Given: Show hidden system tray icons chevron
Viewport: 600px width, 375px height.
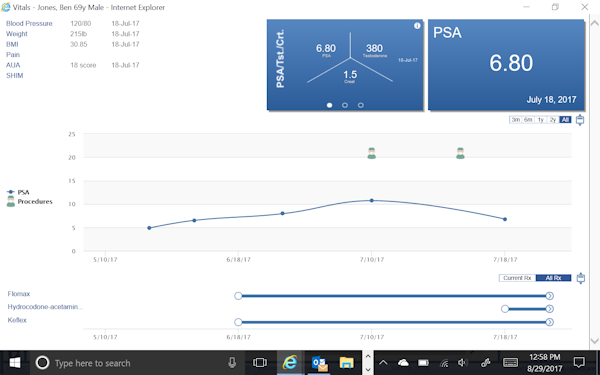Looking at the screenshot, I should (x=383, y=362).
